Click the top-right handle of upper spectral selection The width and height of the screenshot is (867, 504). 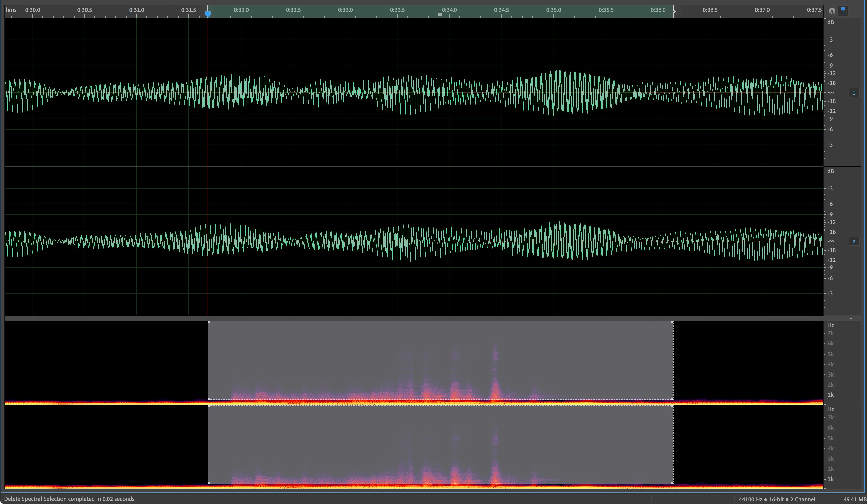(x=672, y=322)
